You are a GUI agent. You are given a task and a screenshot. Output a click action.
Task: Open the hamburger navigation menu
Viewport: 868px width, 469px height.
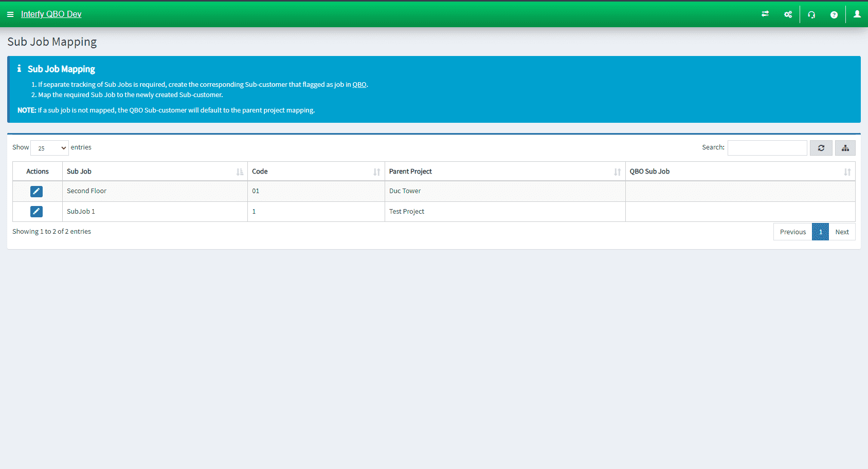(10, 14)
